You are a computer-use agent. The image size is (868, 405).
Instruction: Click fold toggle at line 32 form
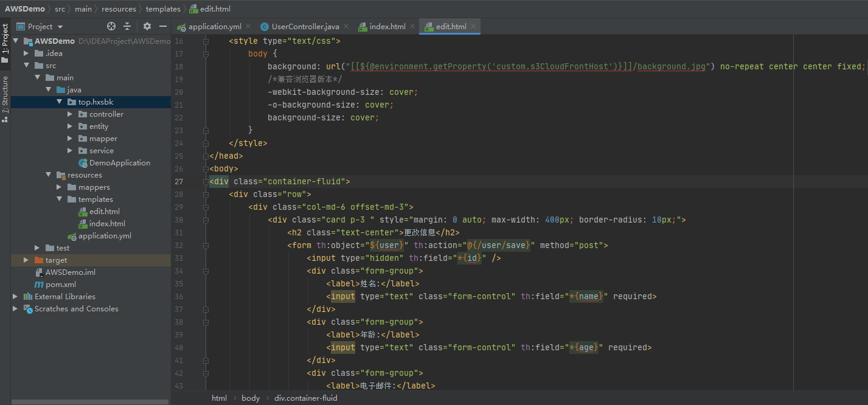click(206, 246)
